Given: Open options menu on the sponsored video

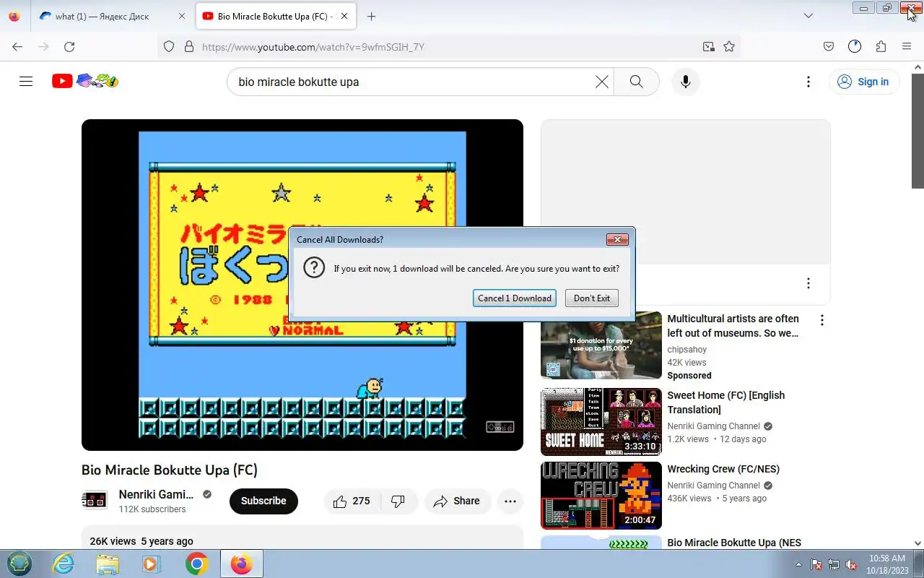Looking at the screenshot, I should 821,319.
